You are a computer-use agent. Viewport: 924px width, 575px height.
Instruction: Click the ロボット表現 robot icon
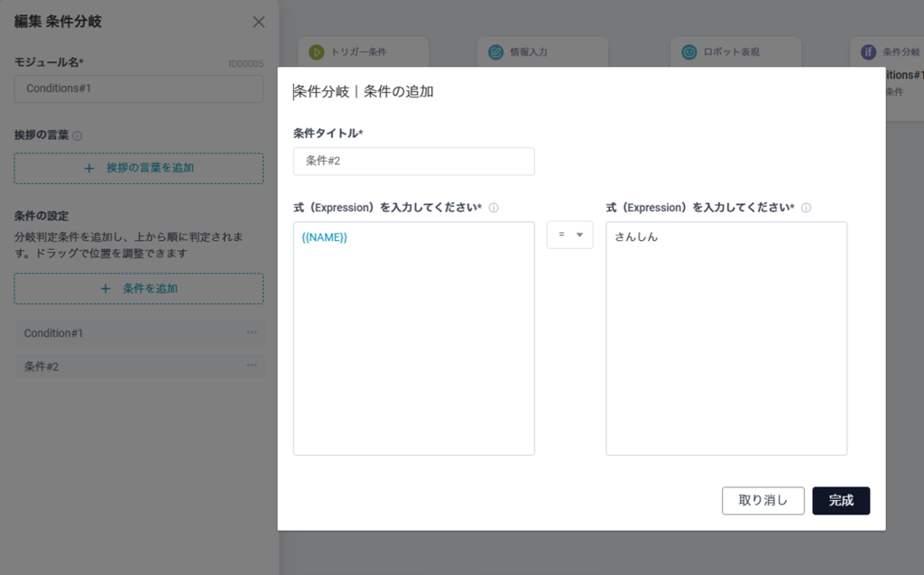pyautogui.click(x=689, y=52)
